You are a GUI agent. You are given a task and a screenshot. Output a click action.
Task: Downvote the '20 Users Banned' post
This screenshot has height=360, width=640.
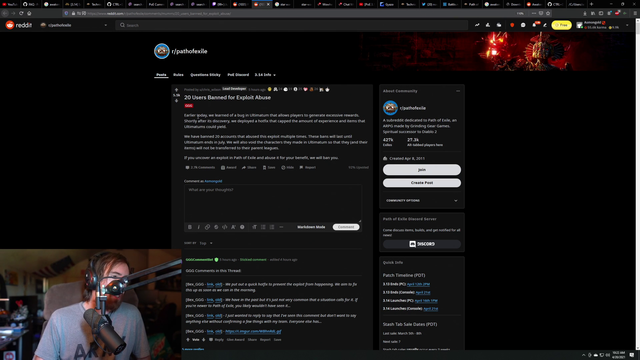click(176, 100)
